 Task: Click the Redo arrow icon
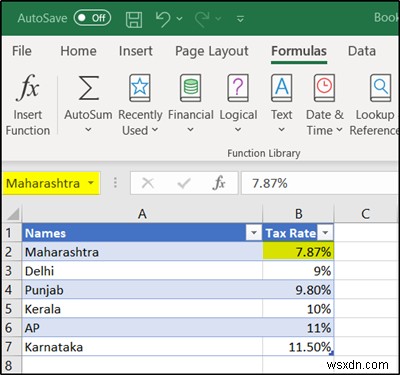[202, 18]
